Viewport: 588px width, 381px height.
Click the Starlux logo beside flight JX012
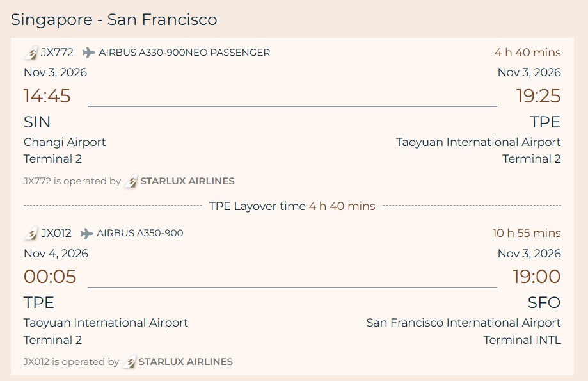point(31,234)
